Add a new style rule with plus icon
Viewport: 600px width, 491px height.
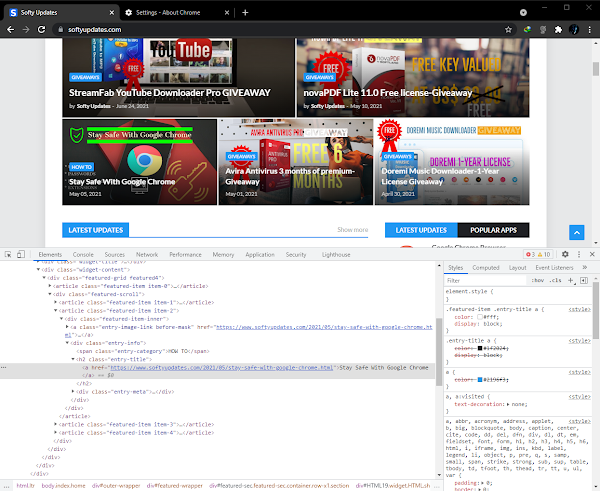click(571, 281)
